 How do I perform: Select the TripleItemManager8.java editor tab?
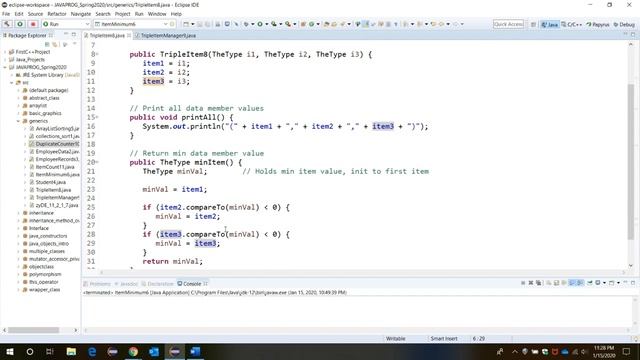pyautogui.click(x=168, y=36)
